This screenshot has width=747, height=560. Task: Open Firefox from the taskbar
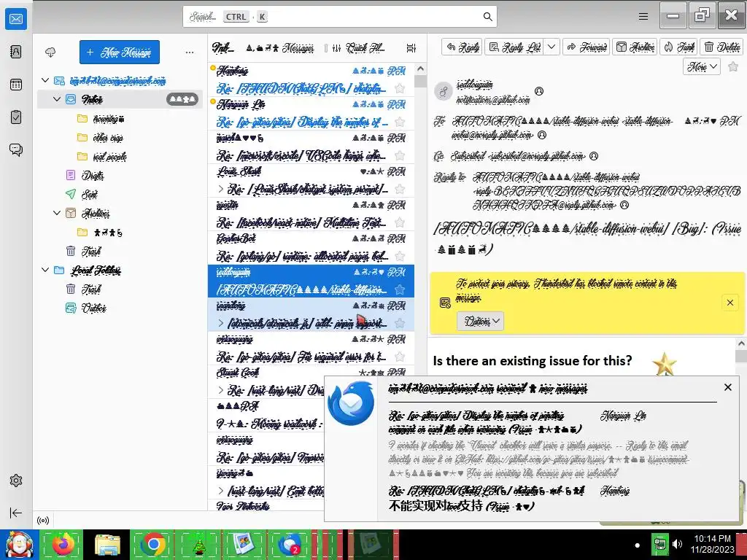(63, 544)
